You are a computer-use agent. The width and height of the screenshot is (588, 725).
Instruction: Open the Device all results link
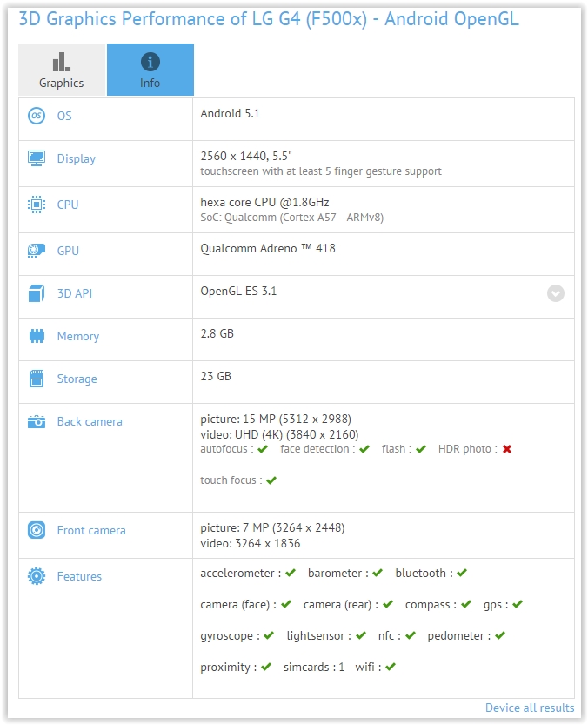click(530, 708)
